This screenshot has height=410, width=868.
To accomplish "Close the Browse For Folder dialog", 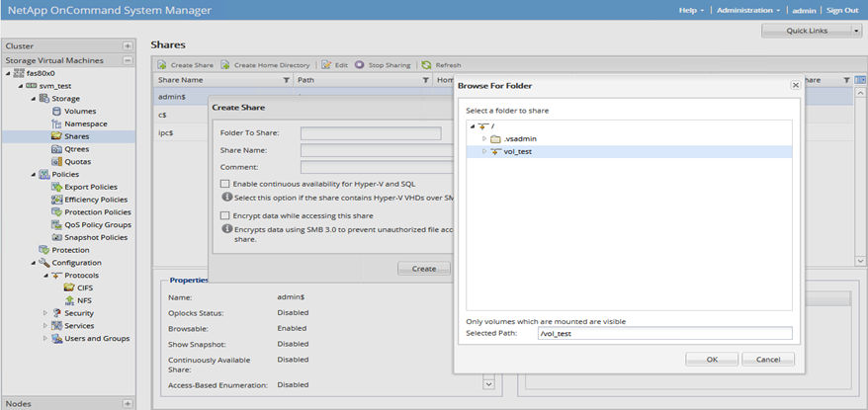I will pos(795,86).
